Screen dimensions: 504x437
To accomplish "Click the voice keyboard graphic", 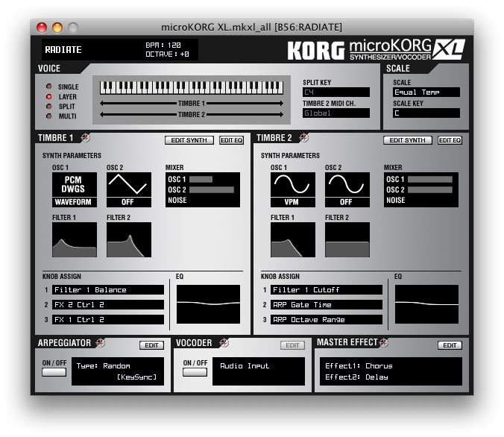I will 192,87.
